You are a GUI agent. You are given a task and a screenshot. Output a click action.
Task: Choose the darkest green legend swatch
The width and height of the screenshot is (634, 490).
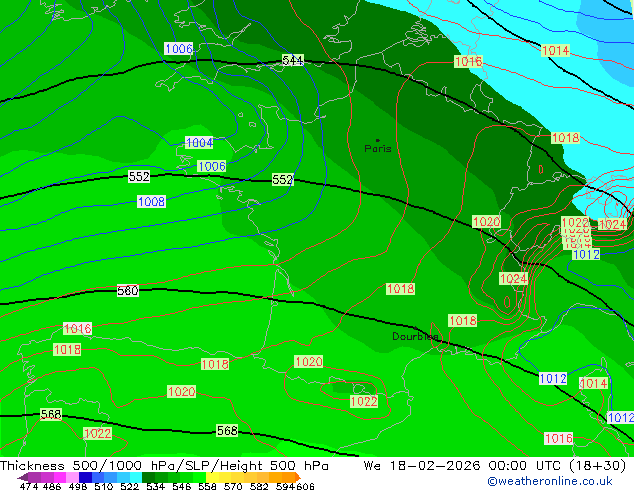(x=148, y=477)
